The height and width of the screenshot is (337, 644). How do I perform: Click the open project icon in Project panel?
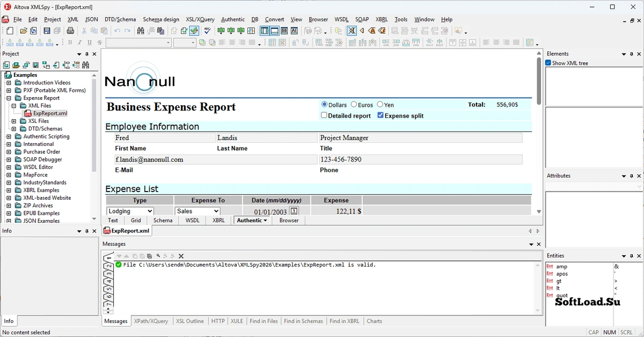click(16, 65)
